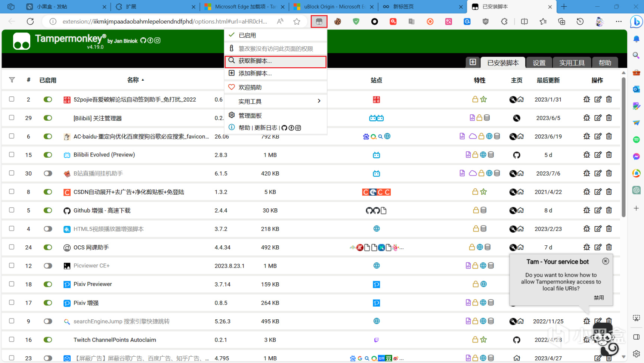Switch to the 帮助 tab in Tampermonkey
This screenshot has width=644, height=363.
(x=605, y=63)
